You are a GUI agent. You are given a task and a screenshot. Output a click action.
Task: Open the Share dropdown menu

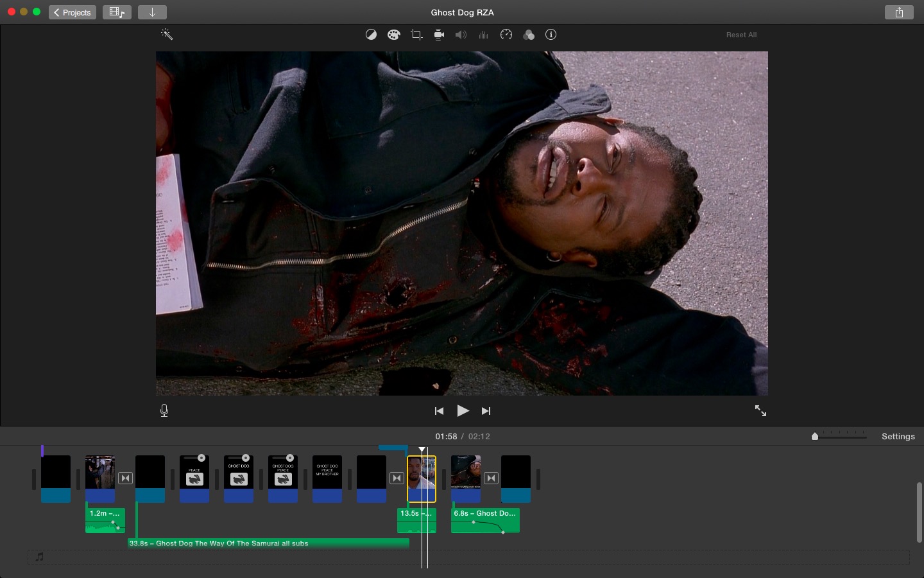click(x=899, y=12)
